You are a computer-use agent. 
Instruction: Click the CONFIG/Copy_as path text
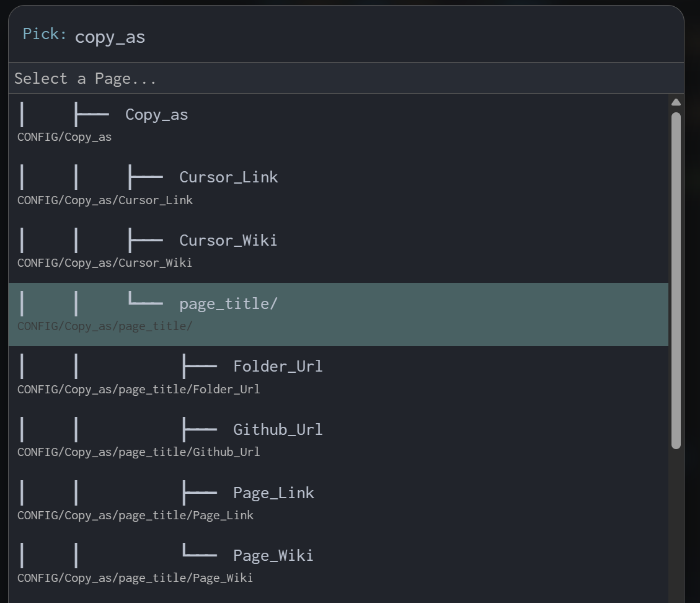point(64,137)
